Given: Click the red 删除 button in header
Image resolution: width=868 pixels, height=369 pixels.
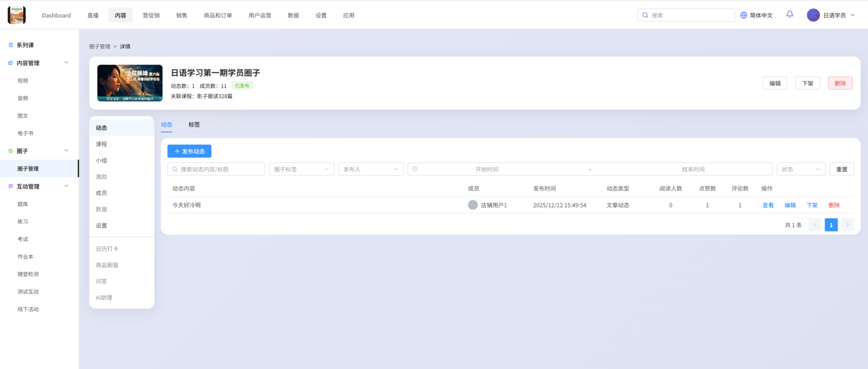Looking at the screenshot, I should click(x=840, y=83).
